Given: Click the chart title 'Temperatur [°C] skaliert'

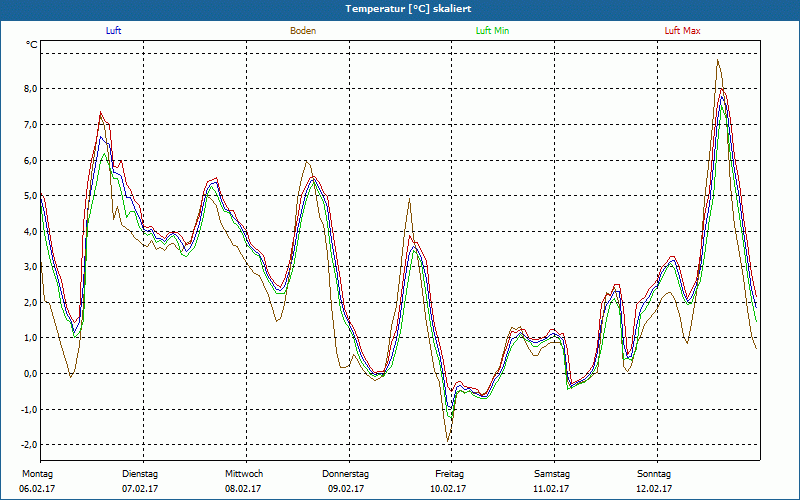Looking at the screenshot, I should (400, 8).
